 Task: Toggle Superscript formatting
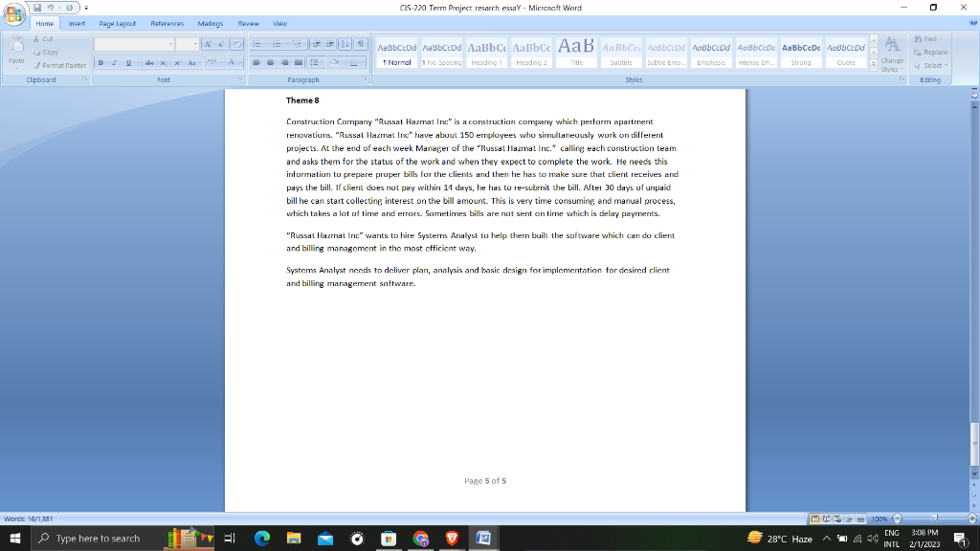pos(177,62)
